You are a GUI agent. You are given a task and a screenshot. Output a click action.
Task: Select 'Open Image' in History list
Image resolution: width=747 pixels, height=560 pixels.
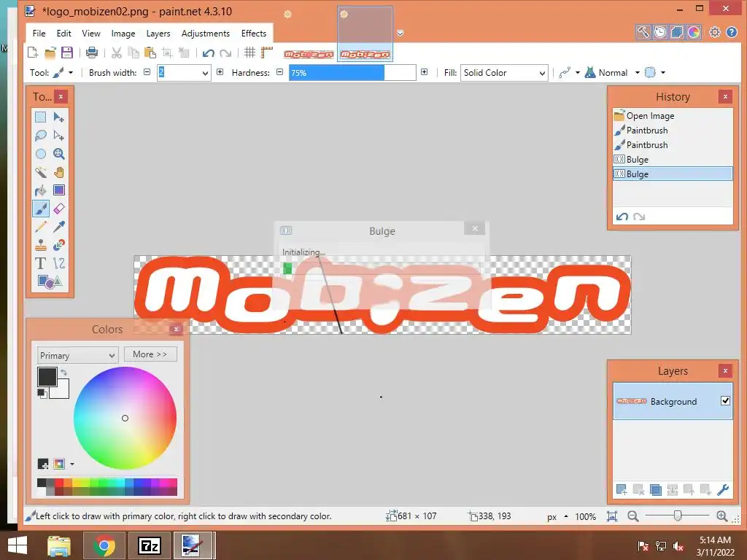[673, 116]
